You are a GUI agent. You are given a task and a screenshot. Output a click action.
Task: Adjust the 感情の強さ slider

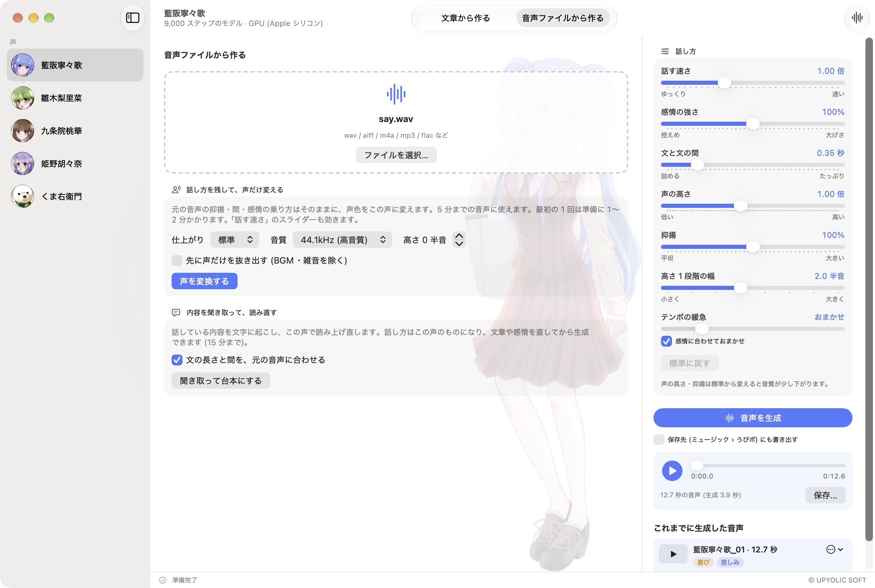coord(752,124)
